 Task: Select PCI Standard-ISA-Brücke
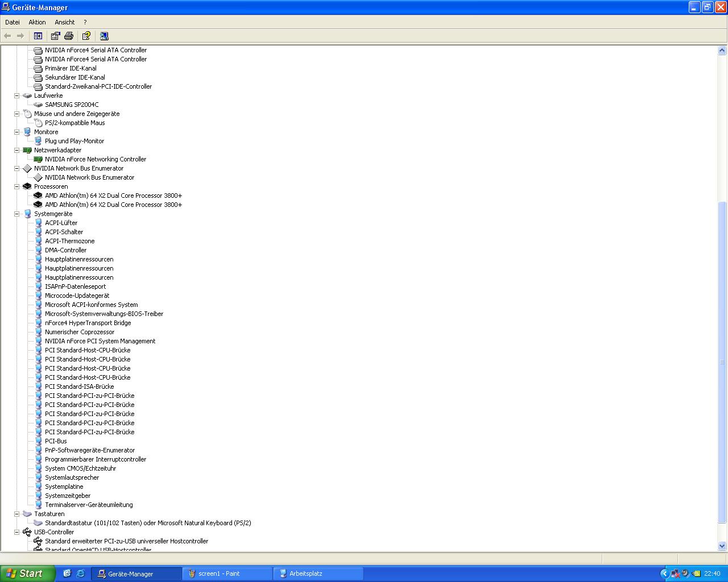click(79, 386)
